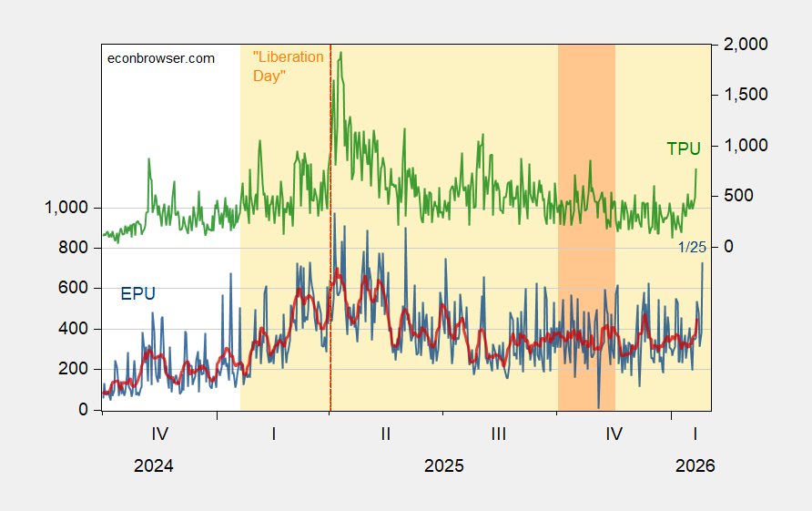Click the 2,000 tick on right axis
This screenshot has height=511, width=812.
pyautogui.click(x=746, y=45)
